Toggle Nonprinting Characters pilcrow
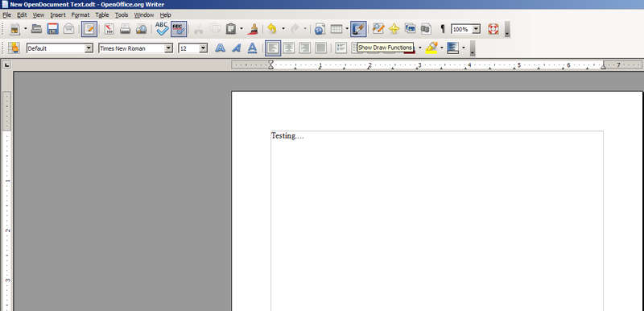This screenshot has height=311, width=644. (x=442, y=29)
